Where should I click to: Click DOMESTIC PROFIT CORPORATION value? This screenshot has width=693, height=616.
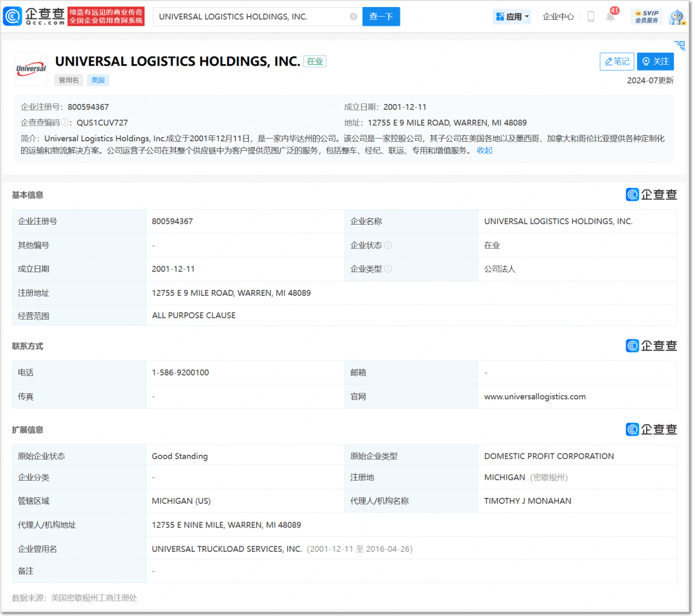click(549, 456)
